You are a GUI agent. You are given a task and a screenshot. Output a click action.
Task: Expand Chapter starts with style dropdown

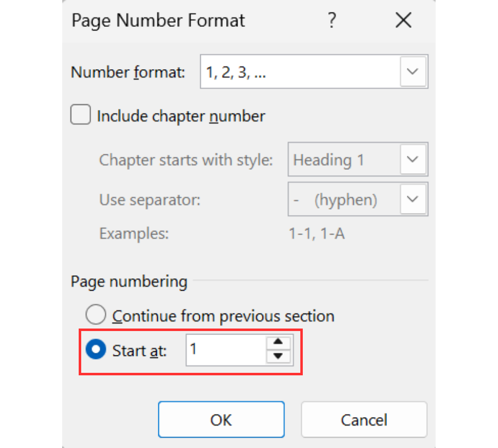(x=413, y=159)
